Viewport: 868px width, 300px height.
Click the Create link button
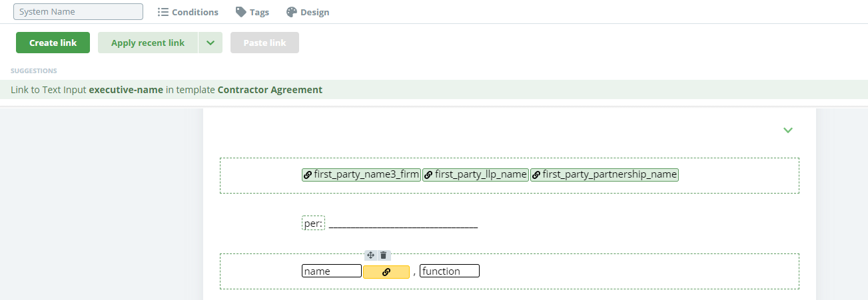pos(53,43)
